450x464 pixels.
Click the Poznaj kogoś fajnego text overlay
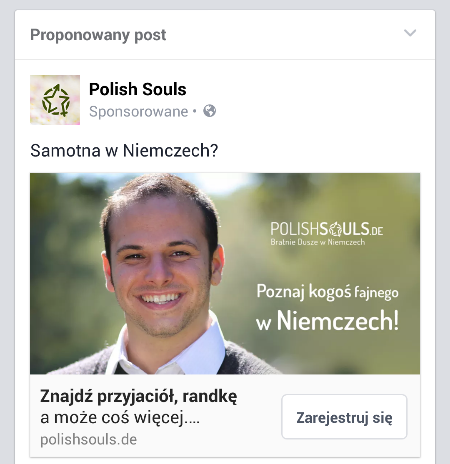click(327, 292)
